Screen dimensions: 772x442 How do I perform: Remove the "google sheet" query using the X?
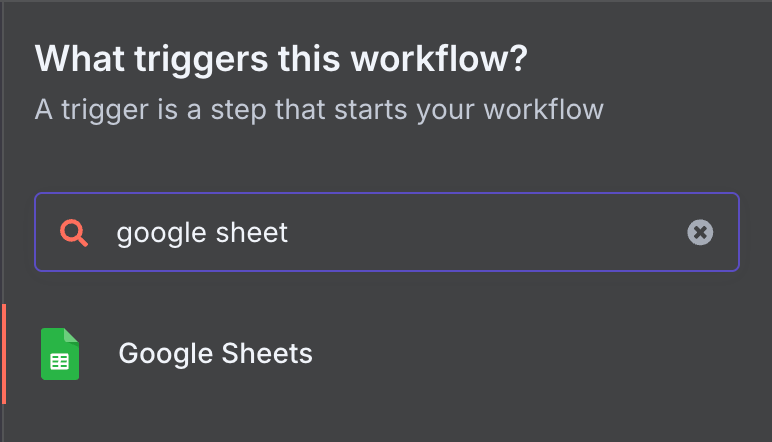(700, 233)
